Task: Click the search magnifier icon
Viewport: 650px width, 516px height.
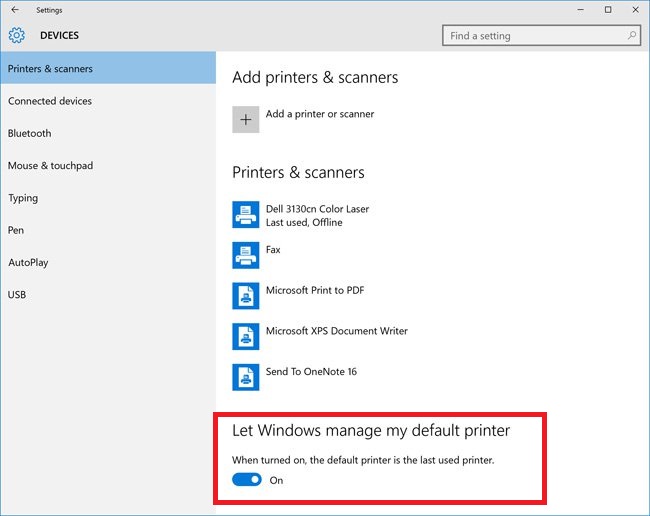Action: click(x=631, y=36)
